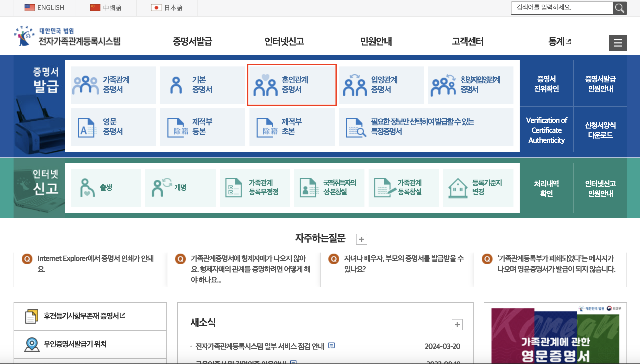Viewport: 640px width, 364px height.
Task: Expand the 새소식 news section
Action: [457, 325]
